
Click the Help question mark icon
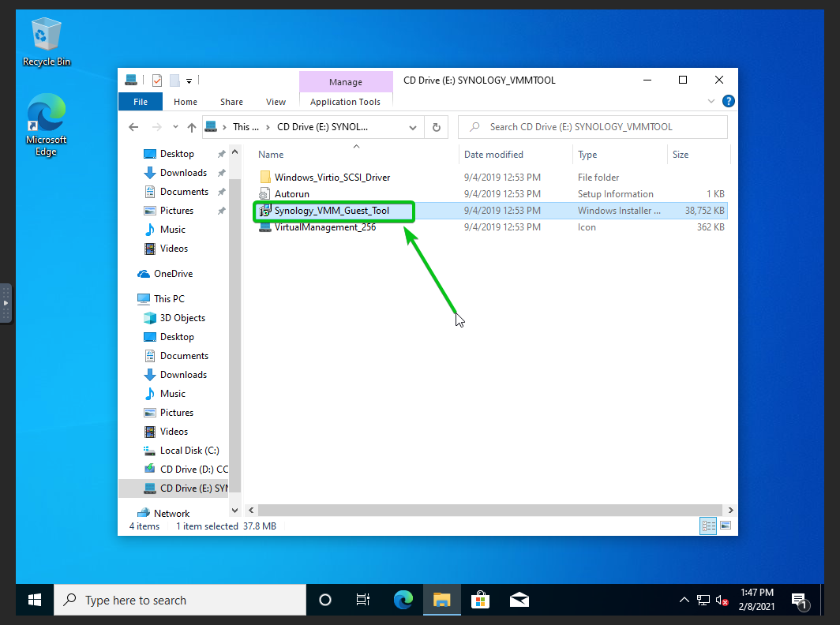(728, 101)
